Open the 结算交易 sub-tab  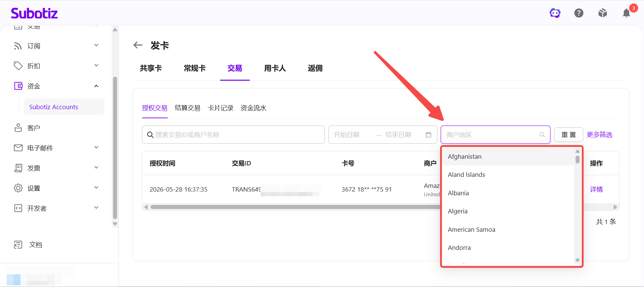[x=187, y=108]
